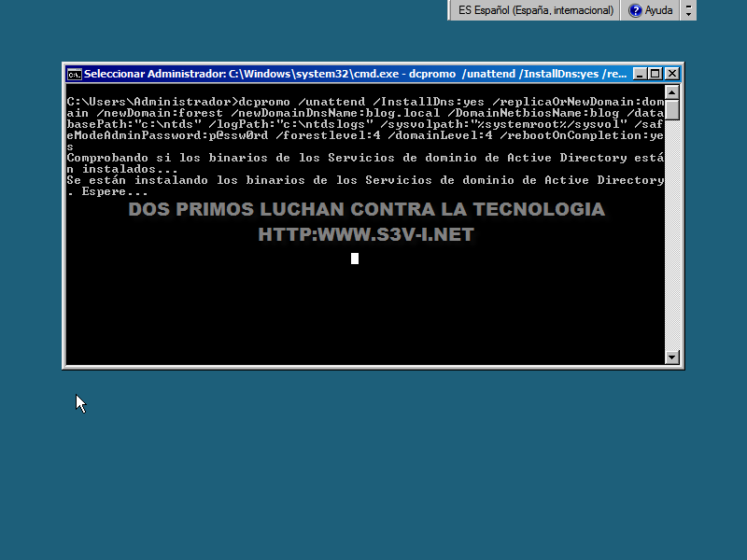This screenshot has width=747, height=560.
Task: Click the console scrollbar up arrow
Action: click(671, 92)
